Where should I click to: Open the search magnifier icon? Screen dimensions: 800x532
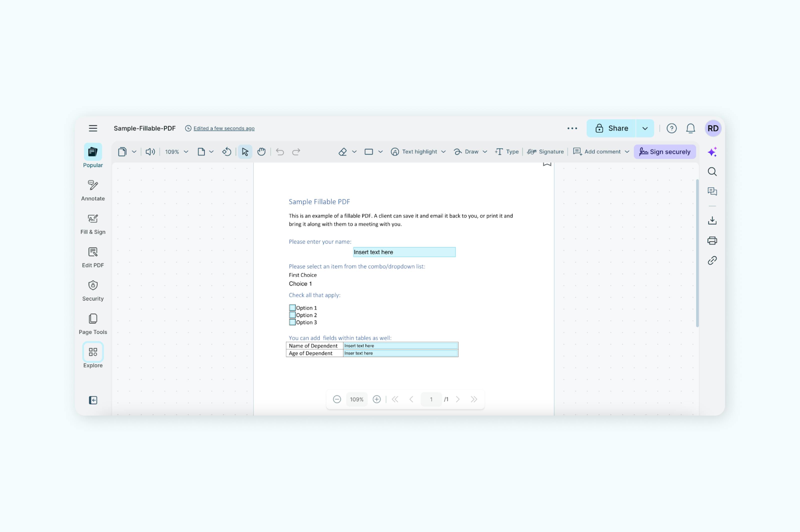[712, 172]
